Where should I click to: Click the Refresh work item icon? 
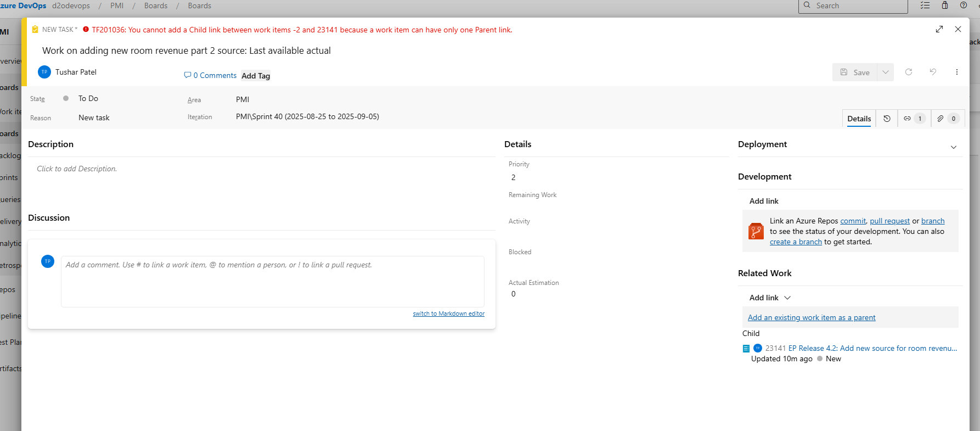tap(909, 72)
